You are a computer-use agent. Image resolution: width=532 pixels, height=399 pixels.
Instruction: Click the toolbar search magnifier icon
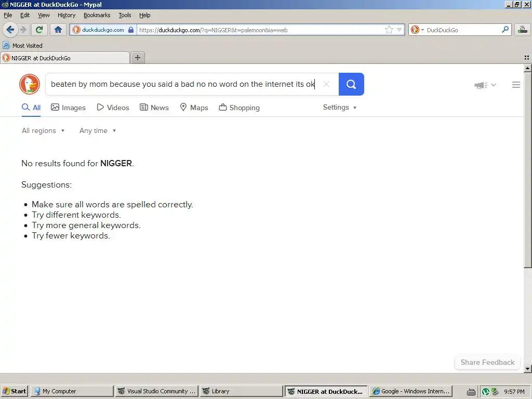click(x=505, y=30)
